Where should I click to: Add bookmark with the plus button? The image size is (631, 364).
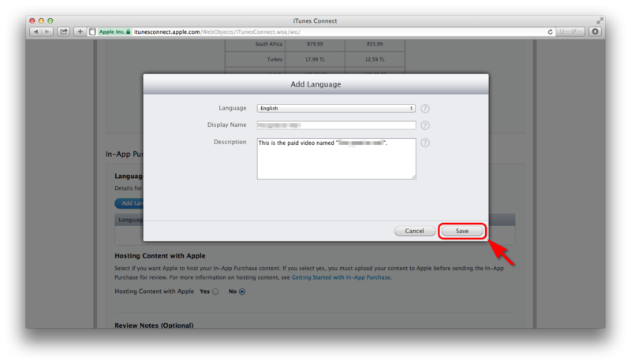coord(80,32)
